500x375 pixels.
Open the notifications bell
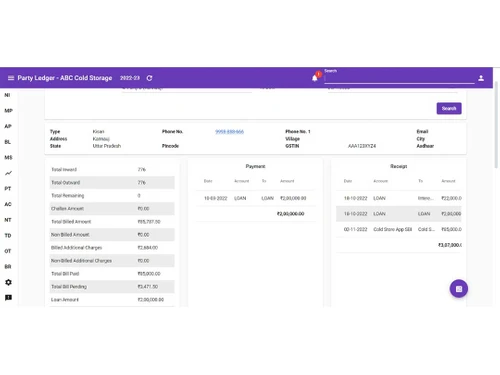[x=314, y=78]
